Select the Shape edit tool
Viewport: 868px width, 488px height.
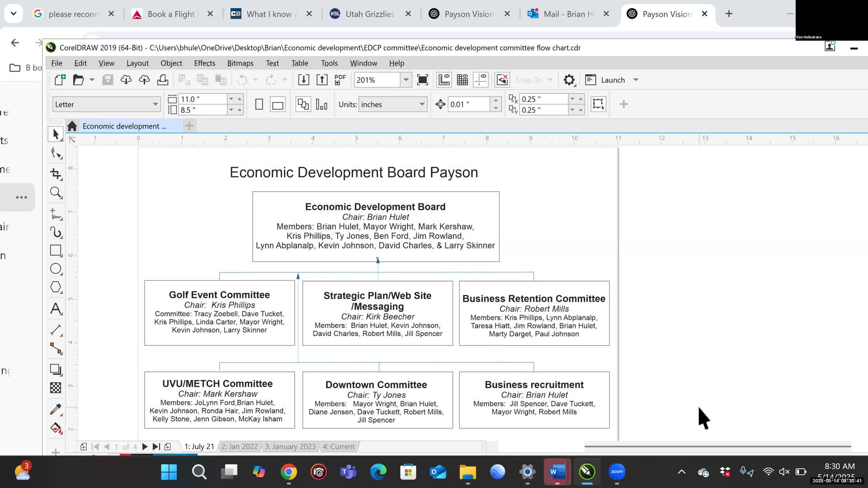pos(56,154)
